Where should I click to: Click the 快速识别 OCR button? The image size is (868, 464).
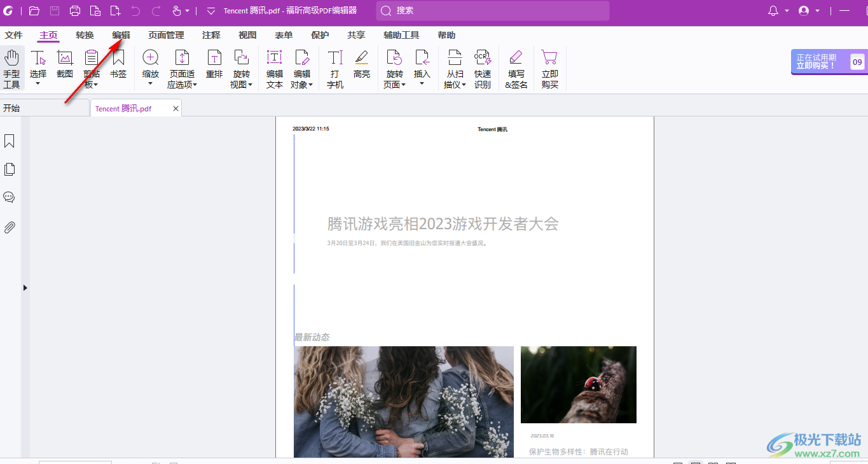pyautogui.click(x=483, y=69)
